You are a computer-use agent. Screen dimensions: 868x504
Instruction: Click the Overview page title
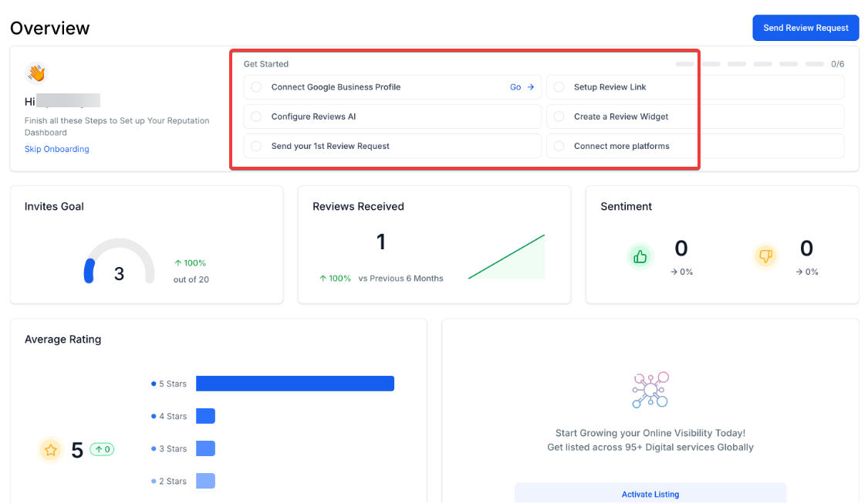(50, 29)
